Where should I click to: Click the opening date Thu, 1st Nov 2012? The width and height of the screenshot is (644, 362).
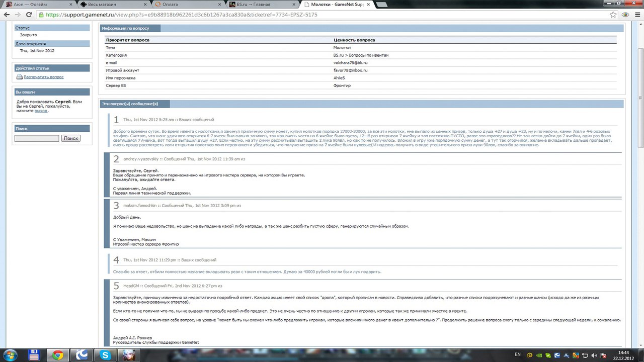(37, 51)
